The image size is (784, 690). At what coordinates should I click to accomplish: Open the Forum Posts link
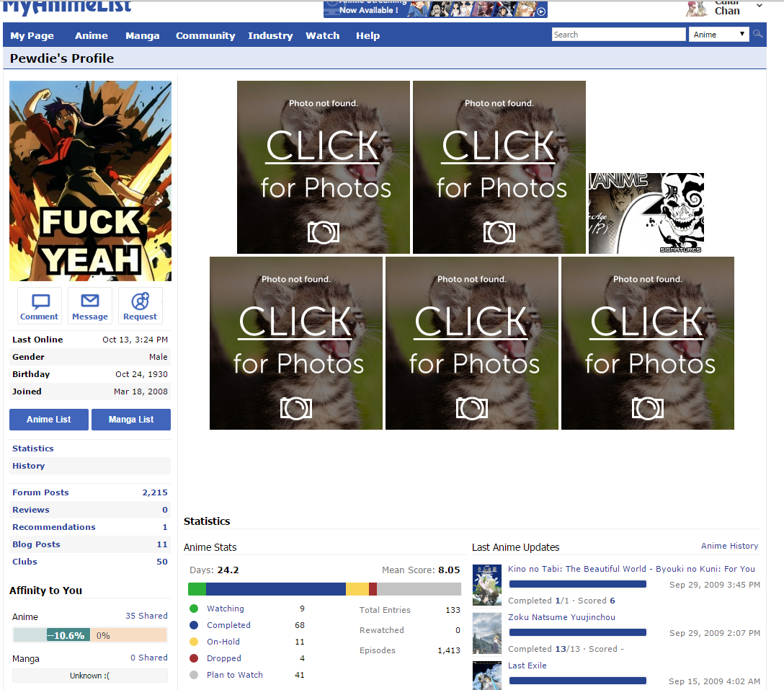pos(40,492)
